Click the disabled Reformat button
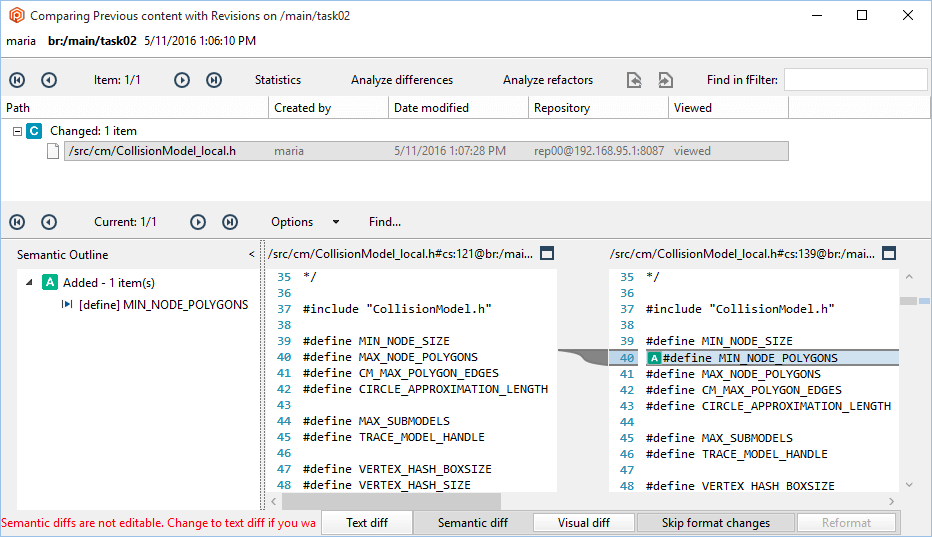The width and height of the screenshot is (932, 537). (x=846, y=523)
